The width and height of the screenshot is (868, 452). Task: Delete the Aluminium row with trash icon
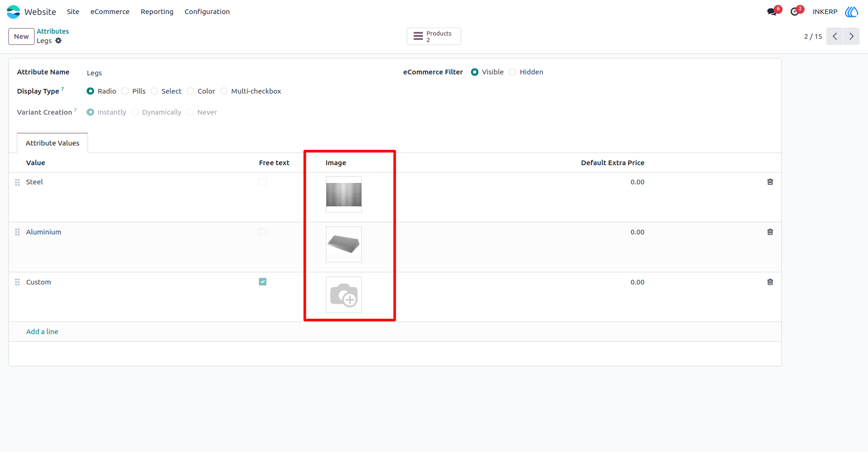(x=770, y=232)
